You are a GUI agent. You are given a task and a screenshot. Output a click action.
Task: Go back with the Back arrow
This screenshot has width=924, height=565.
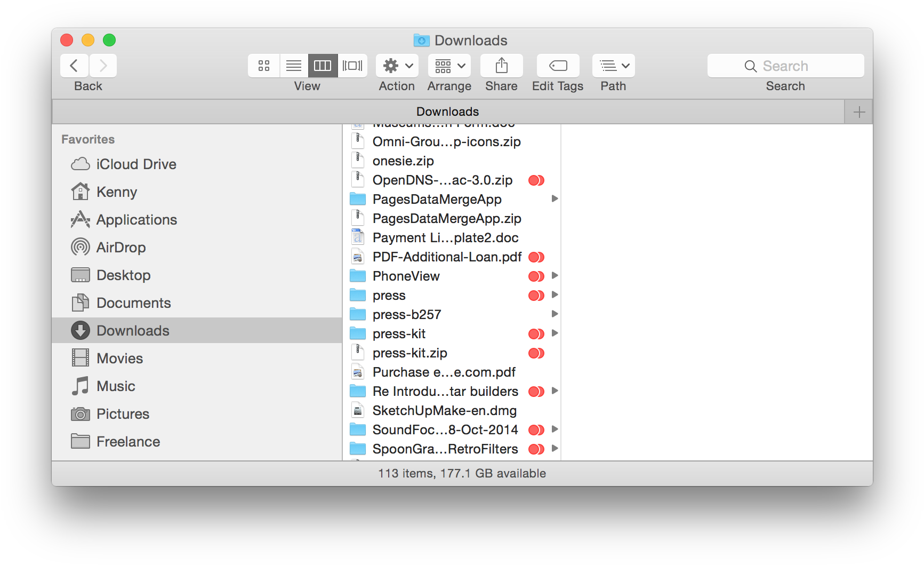75,66
